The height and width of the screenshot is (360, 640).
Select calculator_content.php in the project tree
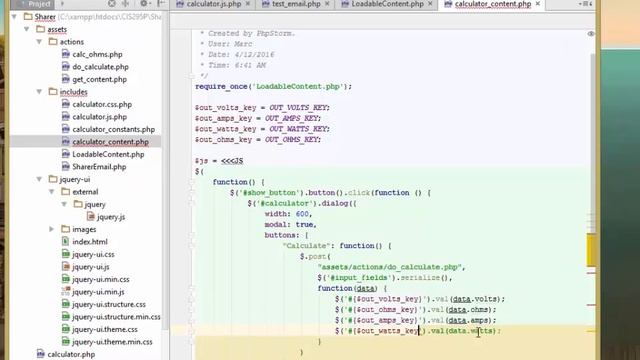[x=110, y=142]
